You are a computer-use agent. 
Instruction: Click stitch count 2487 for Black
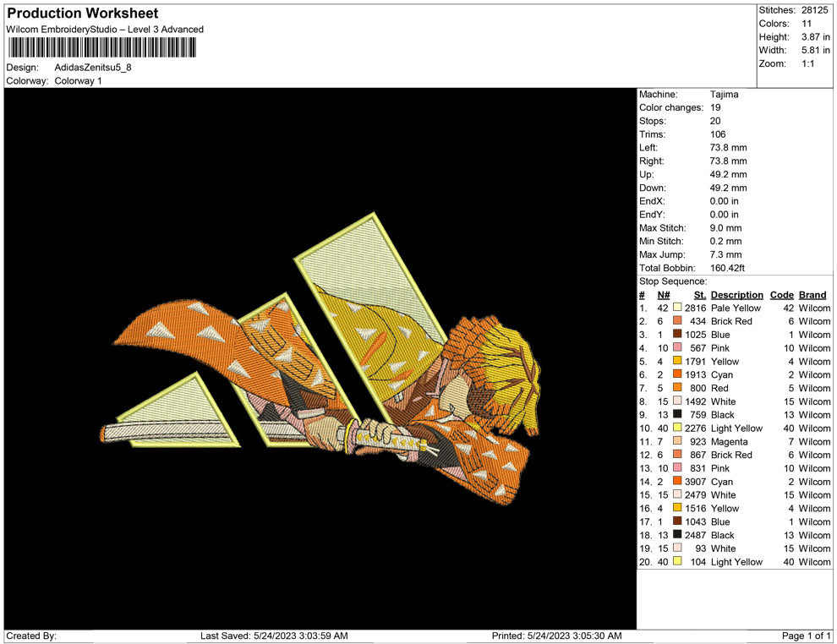click(x=696, y=535)
